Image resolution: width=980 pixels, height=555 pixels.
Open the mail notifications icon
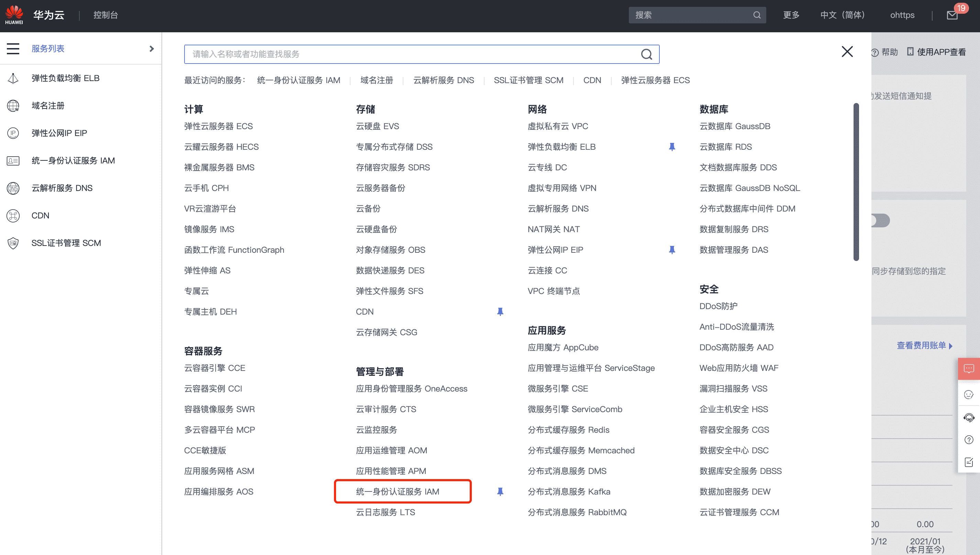click(953, 15)
